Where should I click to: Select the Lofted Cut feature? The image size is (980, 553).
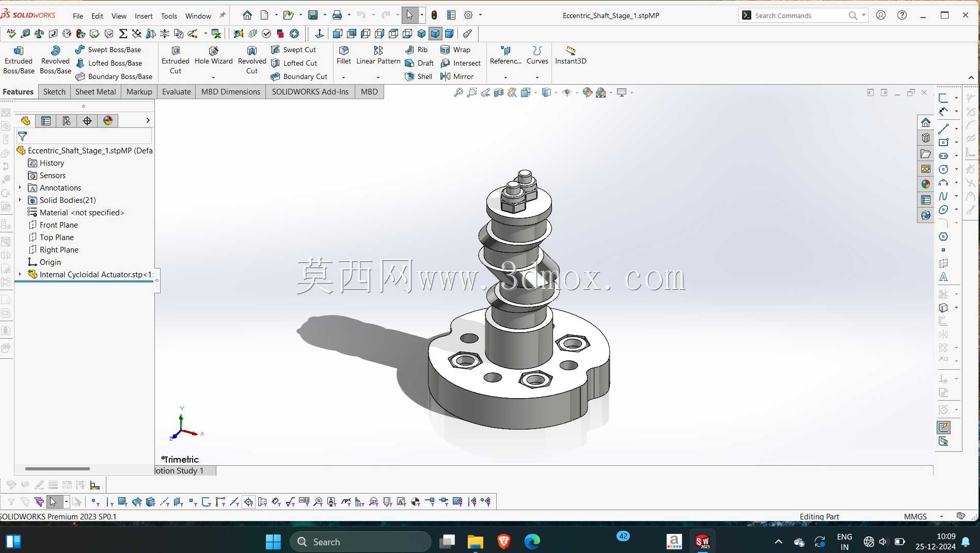tap(294, 63)
